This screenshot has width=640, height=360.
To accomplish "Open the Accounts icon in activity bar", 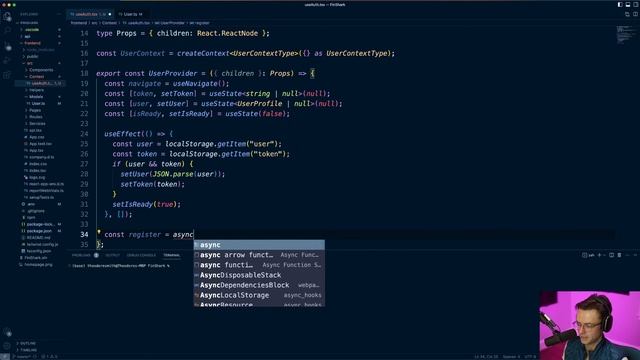I will [7, 333].
